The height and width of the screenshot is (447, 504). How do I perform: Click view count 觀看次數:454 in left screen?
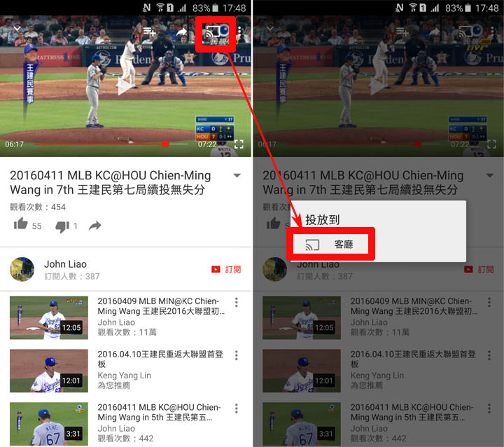pyautogui.click(x=38, y=207)
